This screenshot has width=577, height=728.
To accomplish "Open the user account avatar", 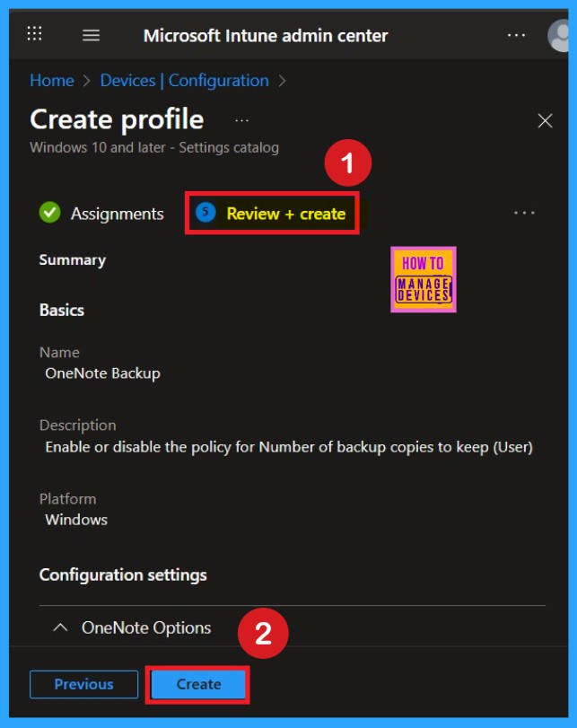I will 560,36.
